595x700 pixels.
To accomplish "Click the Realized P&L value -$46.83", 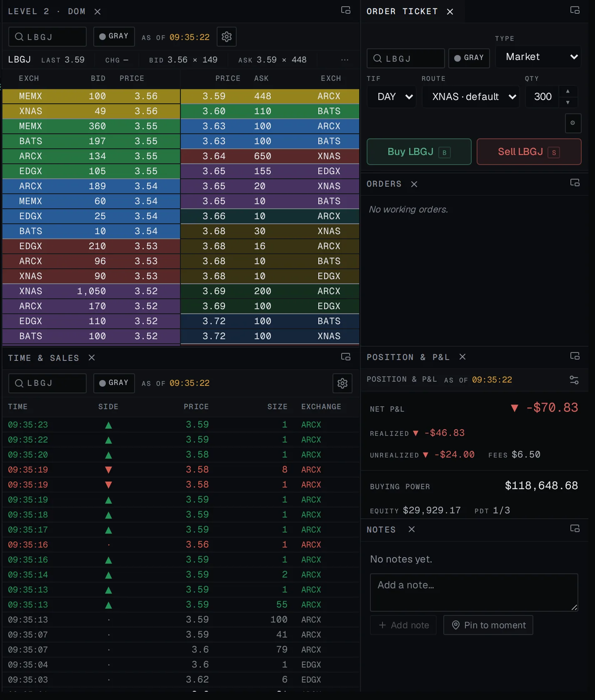I will click(444, 433).
